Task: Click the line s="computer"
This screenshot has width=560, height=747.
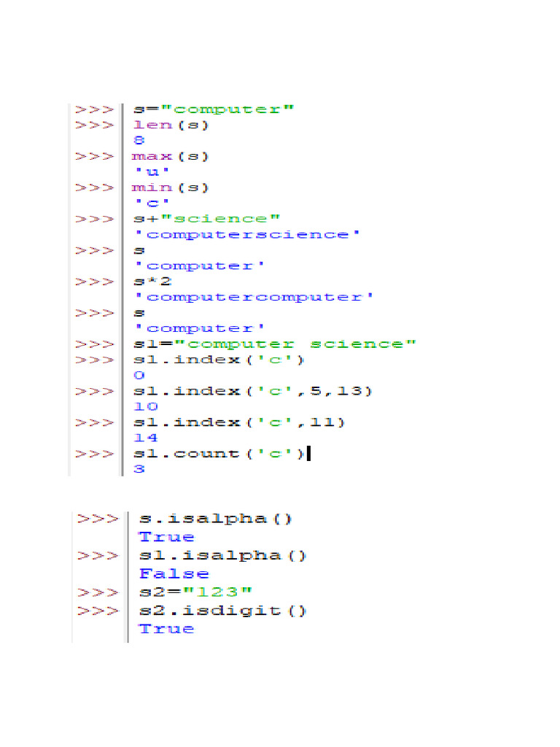Action: point(214,109)
